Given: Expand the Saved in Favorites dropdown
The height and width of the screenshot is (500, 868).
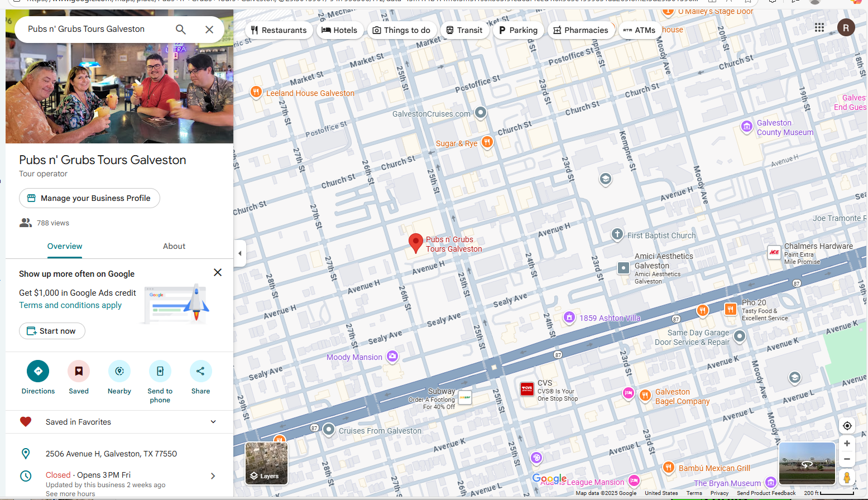Looking at the screenshot, I should tap(213, 422).
